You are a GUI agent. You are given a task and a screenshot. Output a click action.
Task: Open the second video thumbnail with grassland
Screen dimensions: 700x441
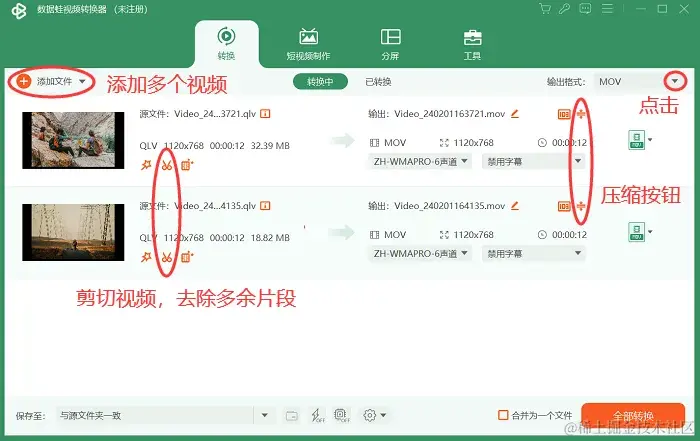pos(73,232)
